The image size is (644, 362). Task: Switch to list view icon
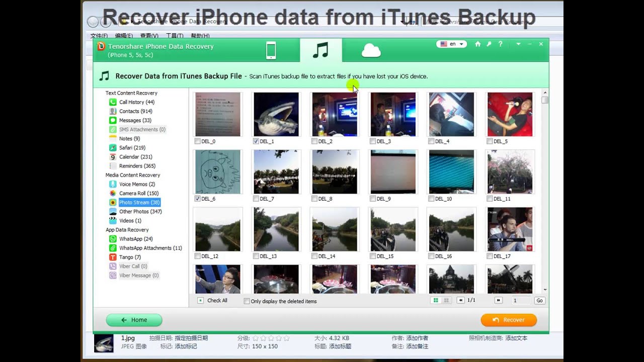coord(446,300)
